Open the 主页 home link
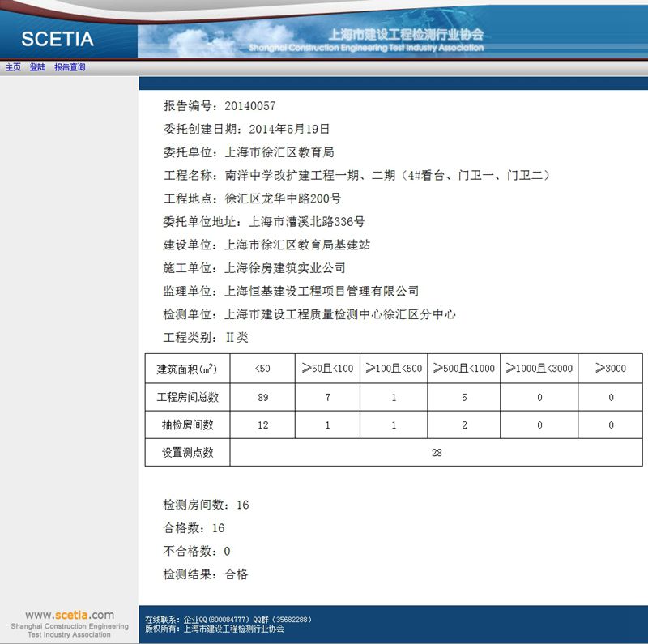The width and height of the screenshot is (648, 644). coord(13,67)
